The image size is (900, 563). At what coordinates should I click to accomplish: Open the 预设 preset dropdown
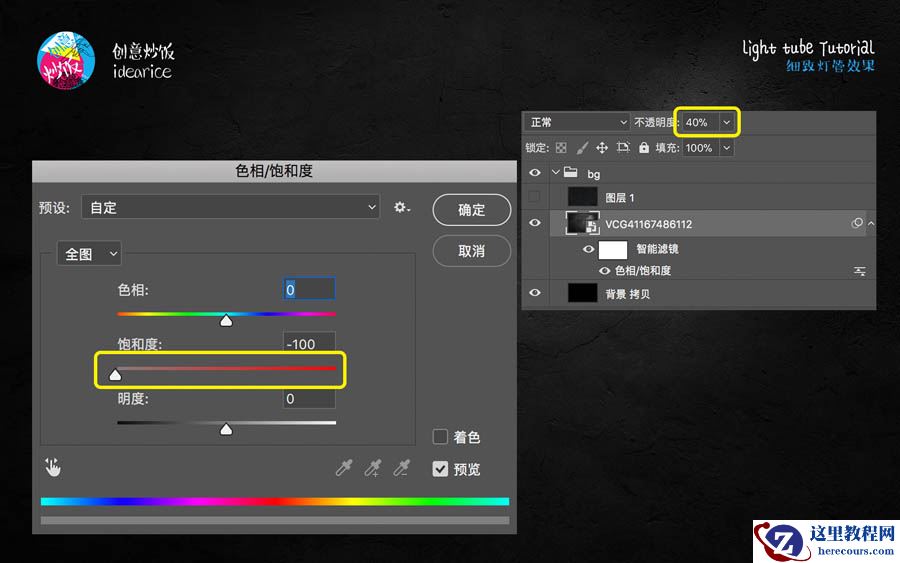(x=230, y=207)
